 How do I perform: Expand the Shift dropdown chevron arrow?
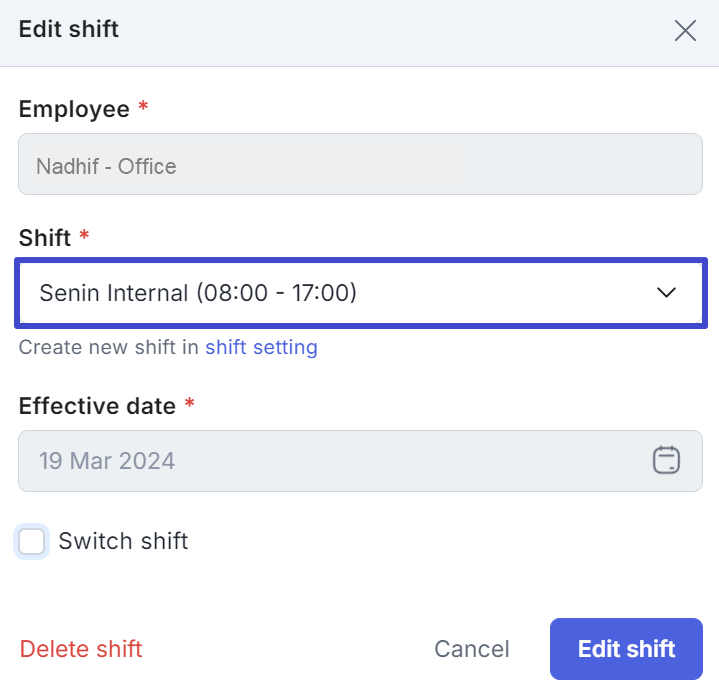666,293
